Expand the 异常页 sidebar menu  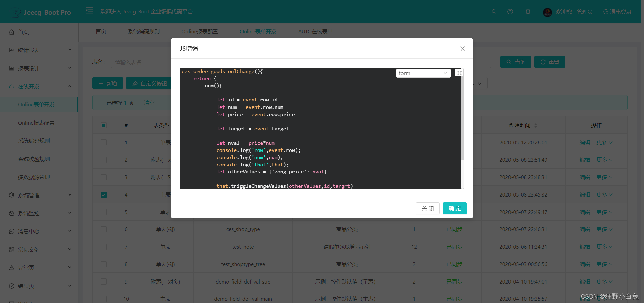pyautogui.click(x=39, y=268)
